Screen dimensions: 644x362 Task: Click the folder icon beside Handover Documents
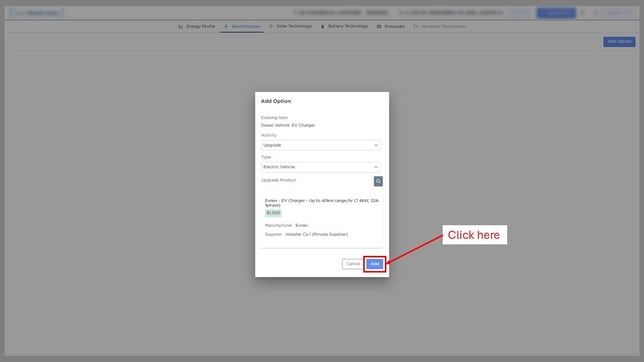415,26
